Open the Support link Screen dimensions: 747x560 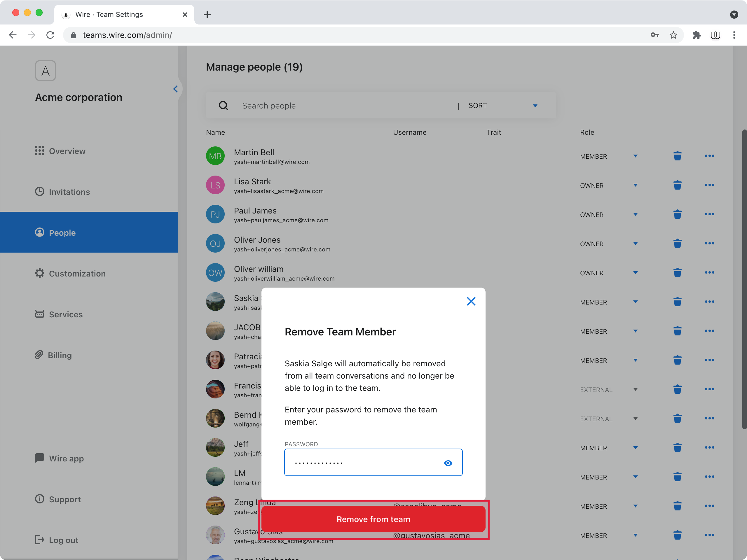point(58,499)
